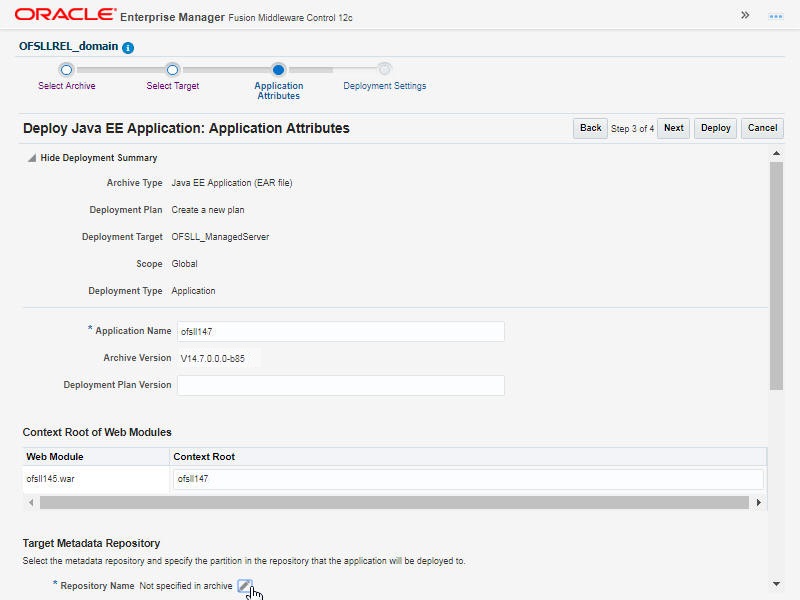Click the Context Root field for ofsll145.war
The width and height of the screenshot is (800, 600).
[x=468, y=479]
